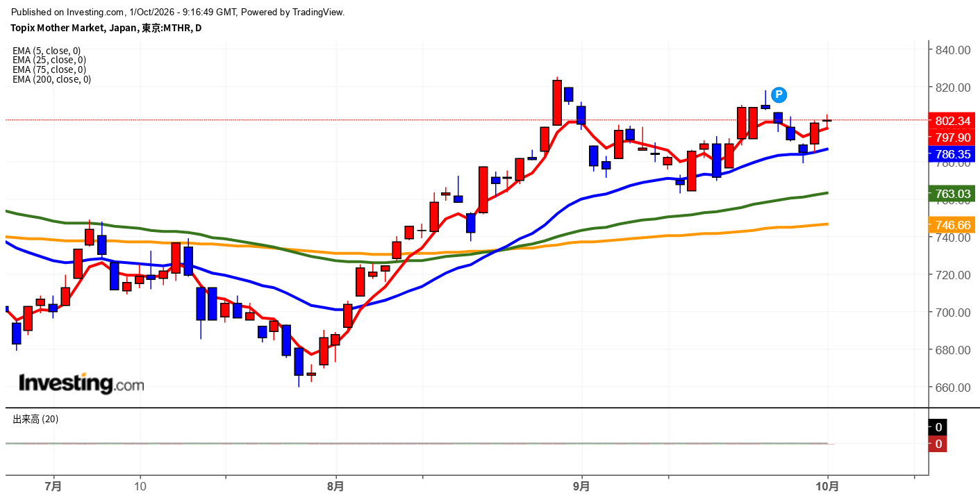This screenshot has height=498, width=980.
Task: Click the 9月 label on the time axis
Action: [581, 486]
